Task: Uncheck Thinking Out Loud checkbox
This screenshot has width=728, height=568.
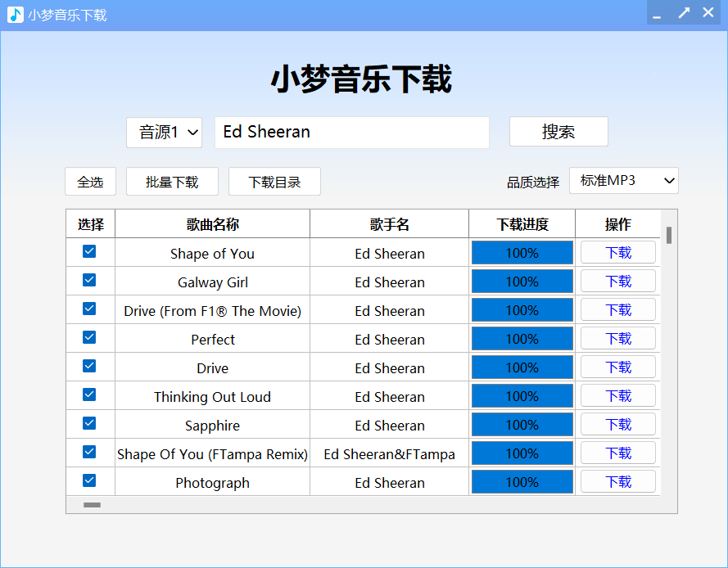Action: coord(89,394)
